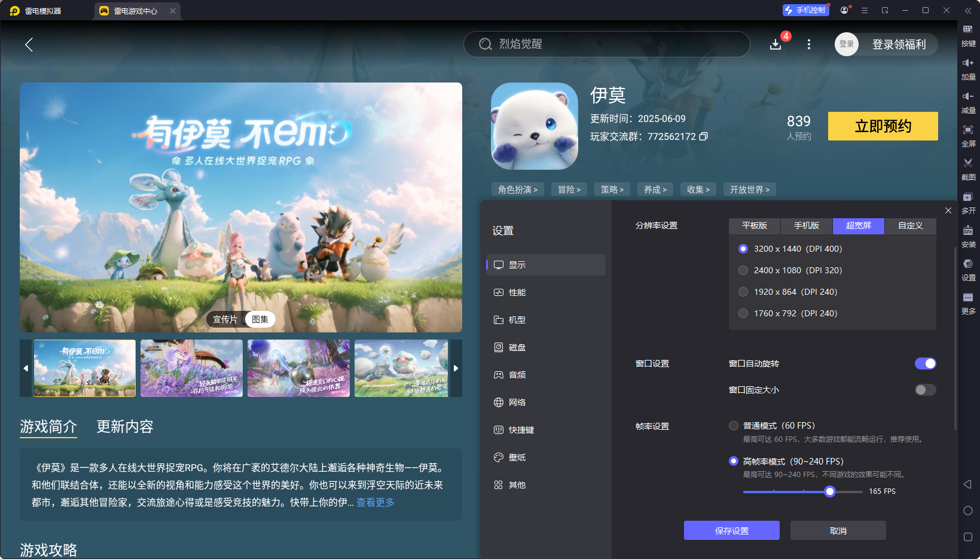This screenshot has height=559, width=980.
Task: Enable the 窗口固定大小 toggle
Action: point(924,389)
